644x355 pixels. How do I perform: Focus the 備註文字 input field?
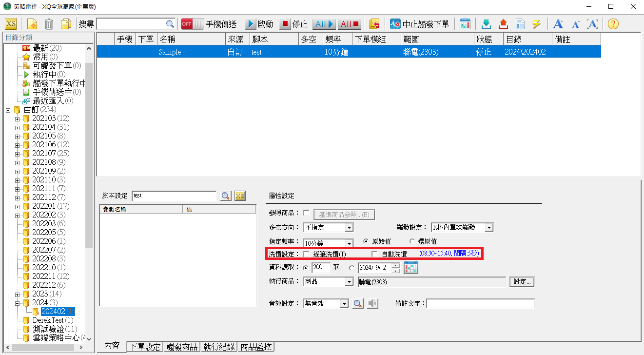pos(481,303)
